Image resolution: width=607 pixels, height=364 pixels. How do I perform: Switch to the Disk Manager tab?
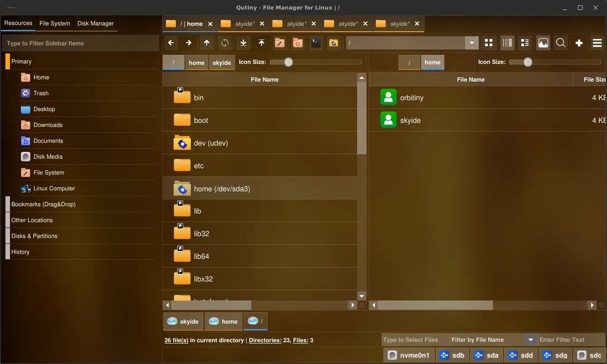click(95, 24)
